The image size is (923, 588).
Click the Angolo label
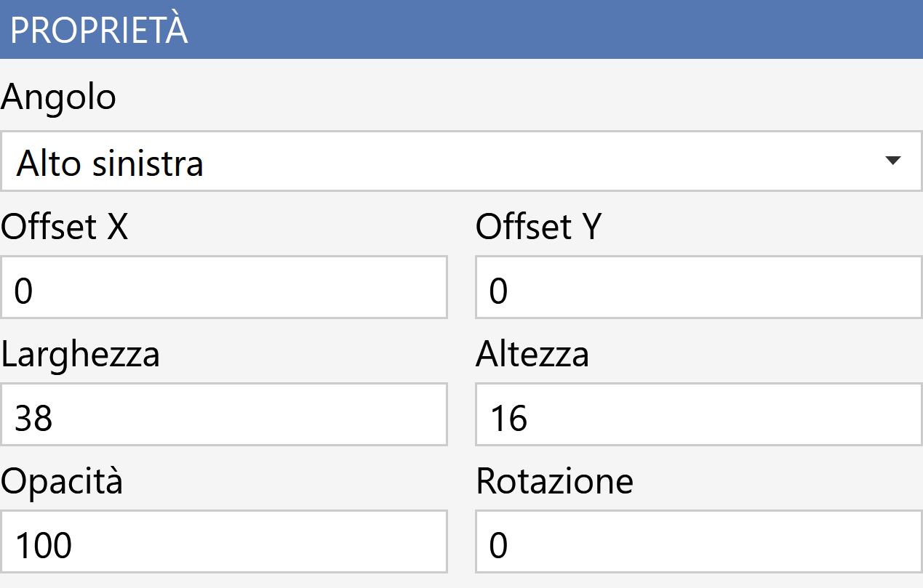pos(59,98)
